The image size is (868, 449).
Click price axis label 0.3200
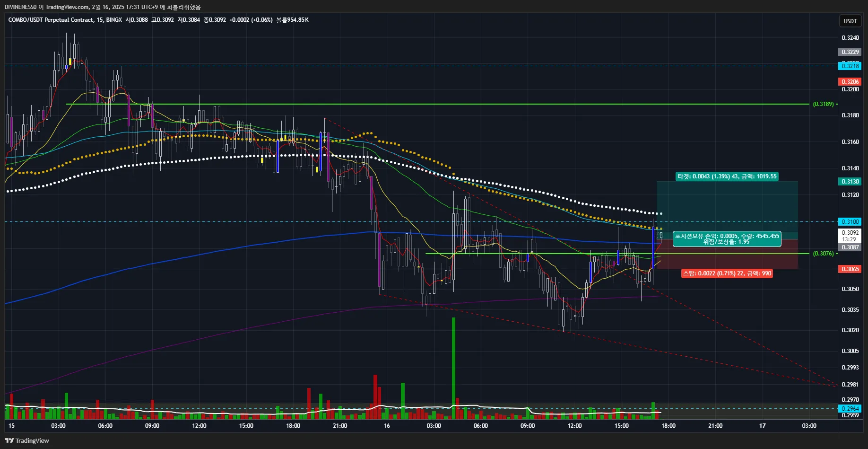[x=850, y=89]
